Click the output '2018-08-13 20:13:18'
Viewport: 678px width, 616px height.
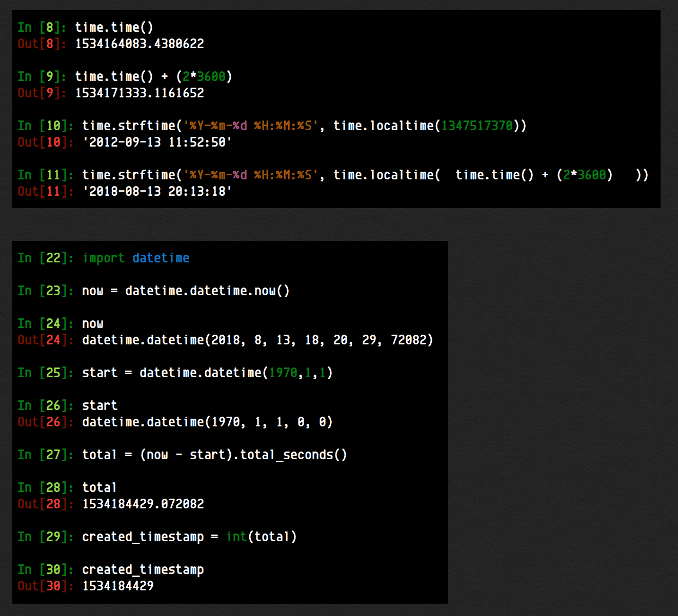click(x=157, y=191)
